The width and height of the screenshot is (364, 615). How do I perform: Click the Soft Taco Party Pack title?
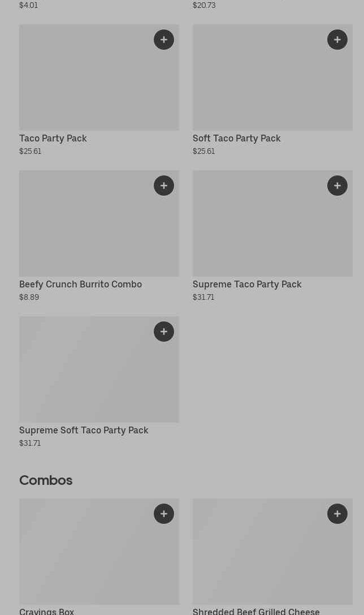(236, 138)
